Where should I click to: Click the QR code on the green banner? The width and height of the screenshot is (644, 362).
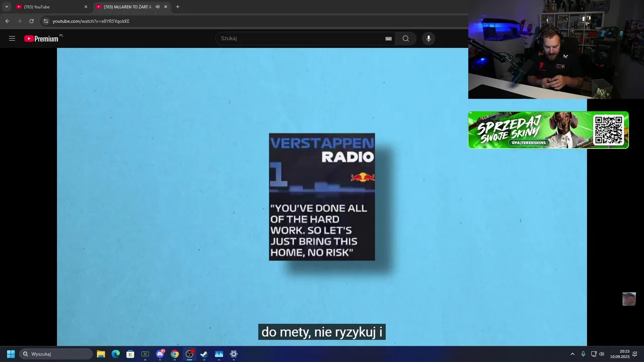click(608, 130)
